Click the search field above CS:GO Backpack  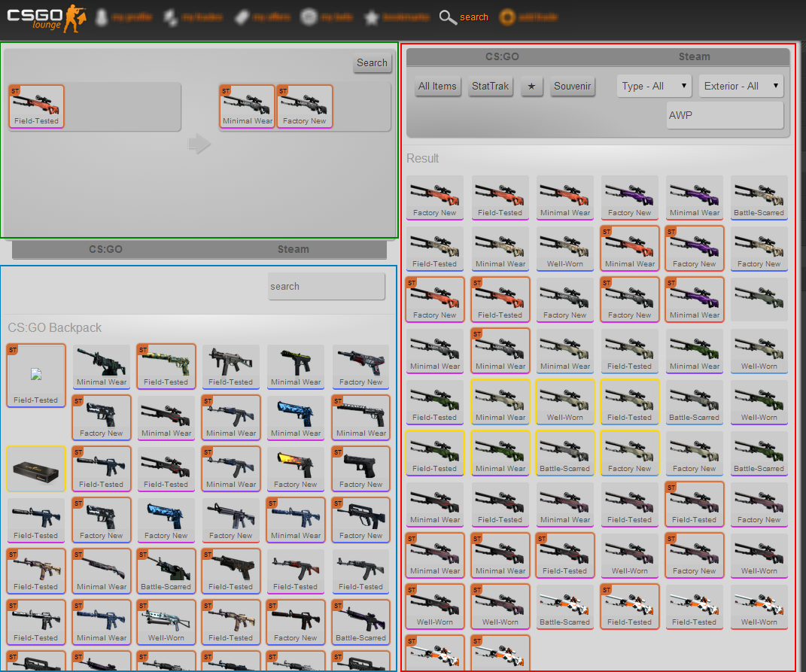pyautogui.click(x=326, y=287)
